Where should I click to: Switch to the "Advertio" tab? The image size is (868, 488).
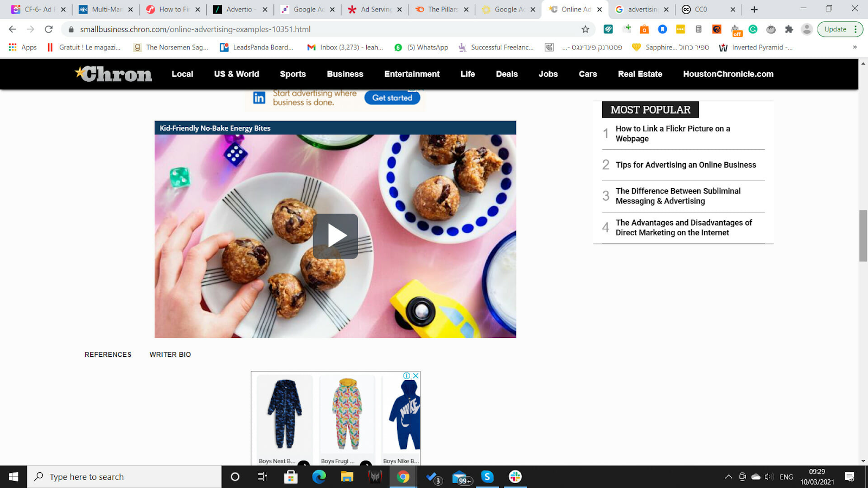(x=241, y=9)
